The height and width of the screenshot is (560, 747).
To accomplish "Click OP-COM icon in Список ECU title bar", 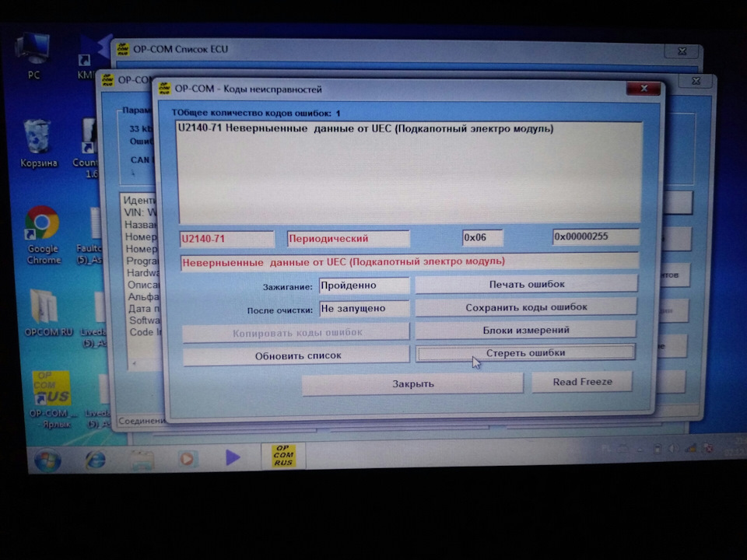I will point(123,48).
